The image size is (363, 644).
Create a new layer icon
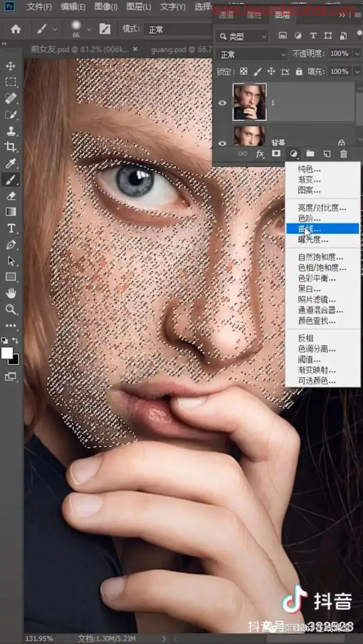326,153
